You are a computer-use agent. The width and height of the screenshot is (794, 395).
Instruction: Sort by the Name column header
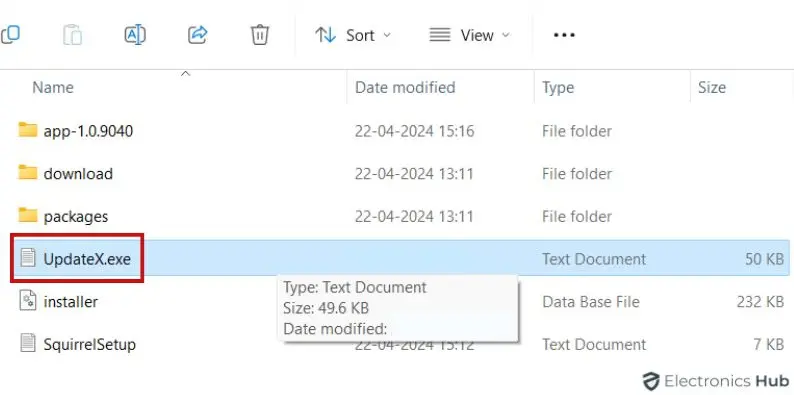[53, 87]
